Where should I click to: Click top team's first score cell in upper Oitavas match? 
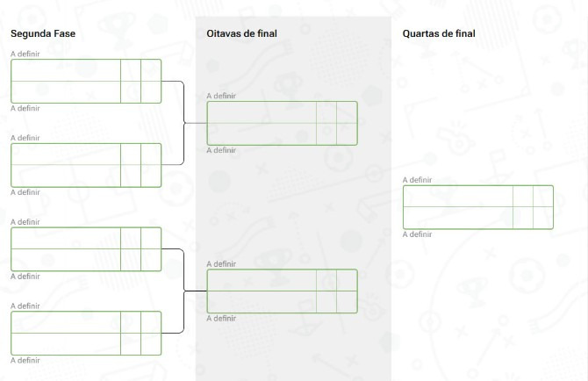tap(326, 112)
